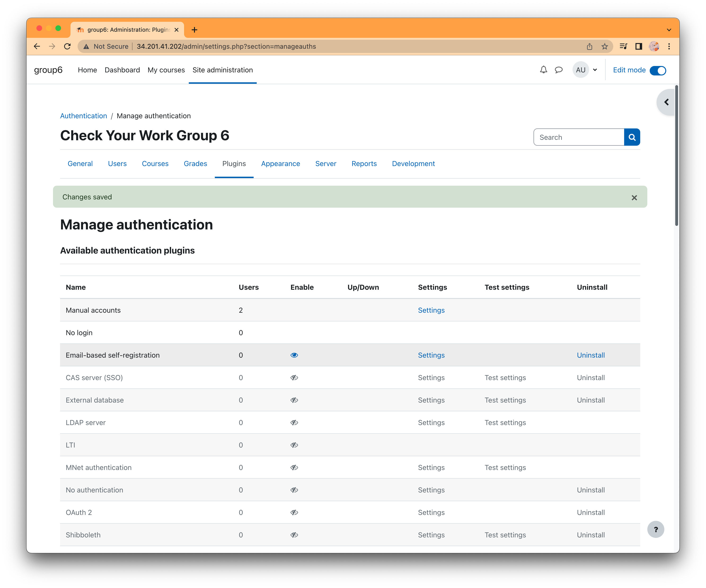Click the back navigation arrow icon
This screenshot has height=588, width=706.
tap(36, 47)
